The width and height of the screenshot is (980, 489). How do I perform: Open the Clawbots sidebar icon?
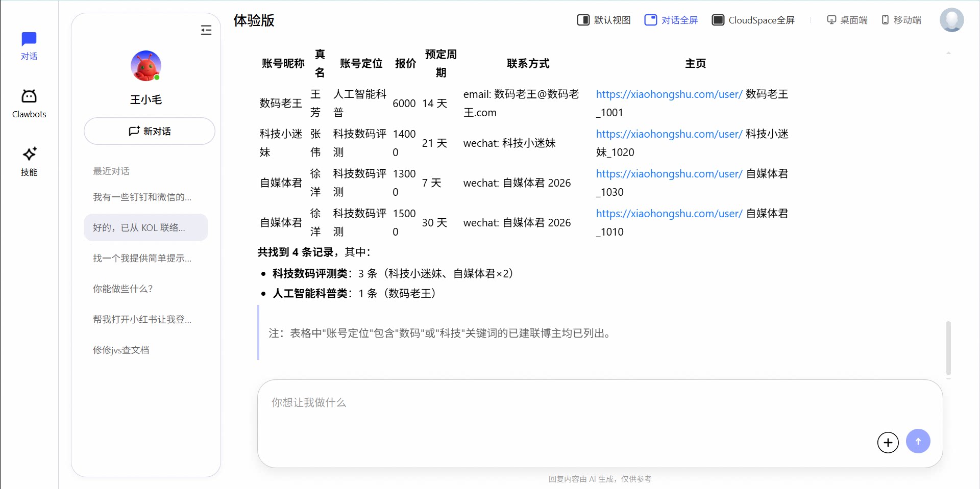click(x=29, y=103)
